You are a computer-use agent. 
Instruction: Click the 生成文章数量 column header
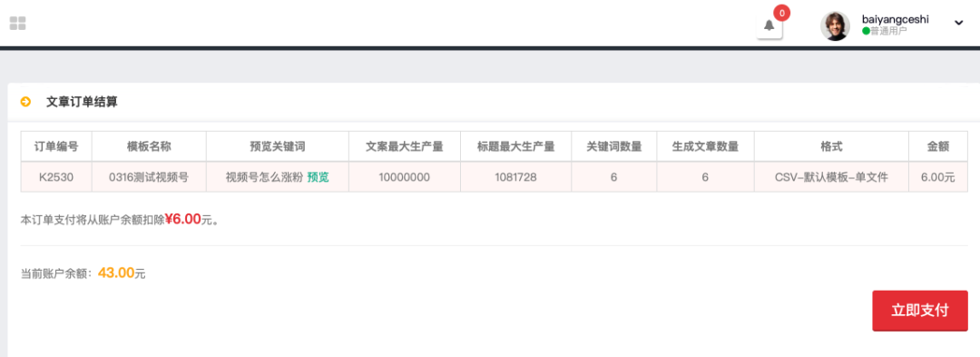coord(705,147)
